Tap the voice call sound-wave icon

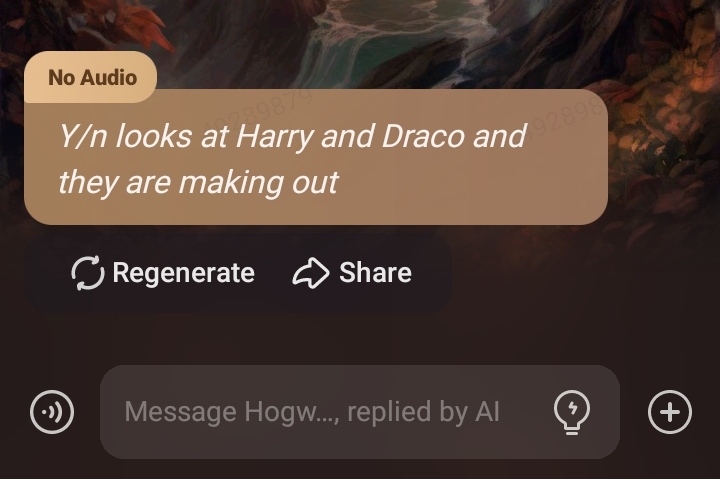click(x=52, y=412)
